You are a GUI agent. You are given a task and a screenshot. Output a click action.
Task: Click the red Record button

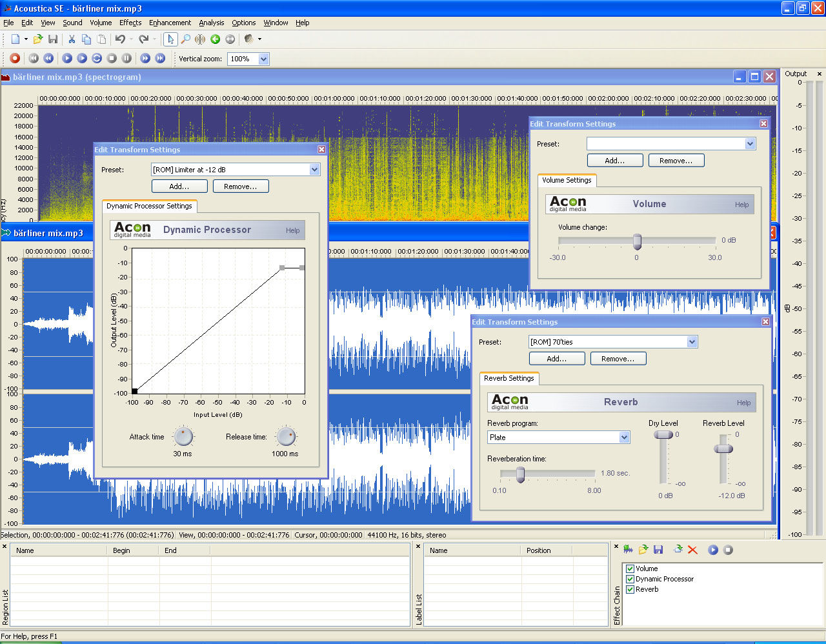[15, 58]
